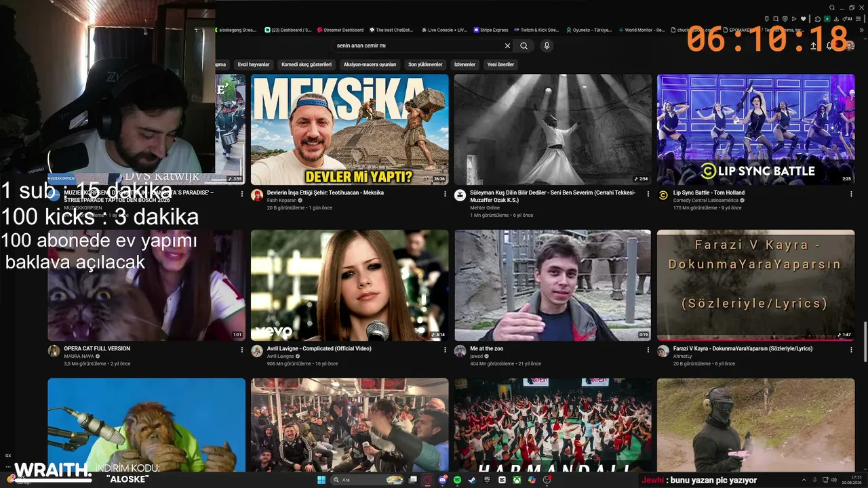Open options menu for Avril Lavigne Complicated video
Image resolution: width=868 pixels, height=488 pixels.
coord(445,350)
